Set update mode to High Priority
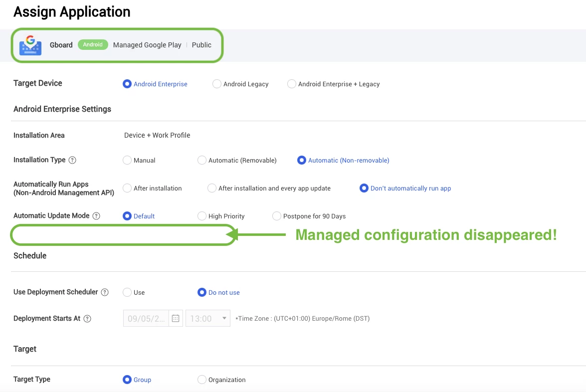This screenshot has width=586, height=392. tap(202, 216)
